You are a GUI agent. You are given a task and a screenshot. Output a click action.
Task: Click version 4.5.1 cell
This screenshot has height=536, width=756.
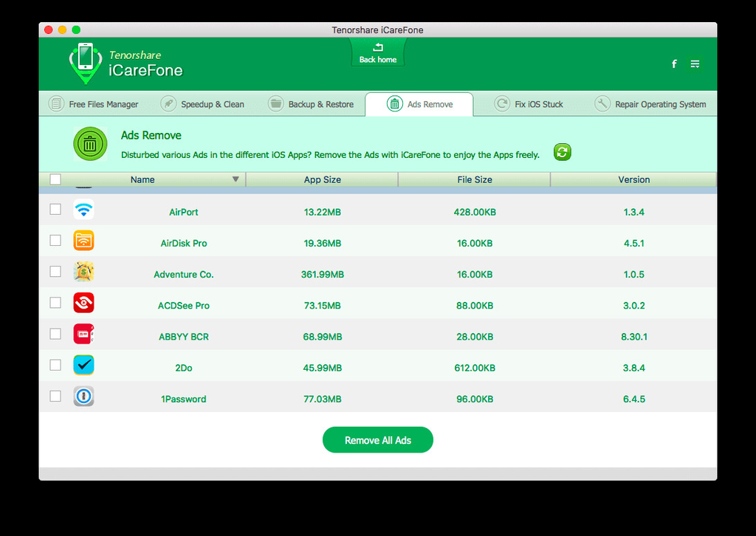[634, 244]
